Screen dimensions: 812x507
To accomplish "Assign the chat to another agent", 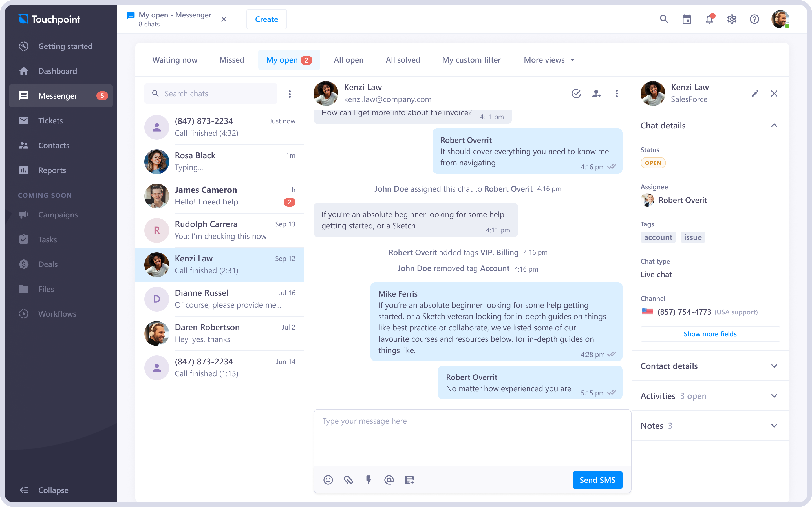I will (597, 94).
